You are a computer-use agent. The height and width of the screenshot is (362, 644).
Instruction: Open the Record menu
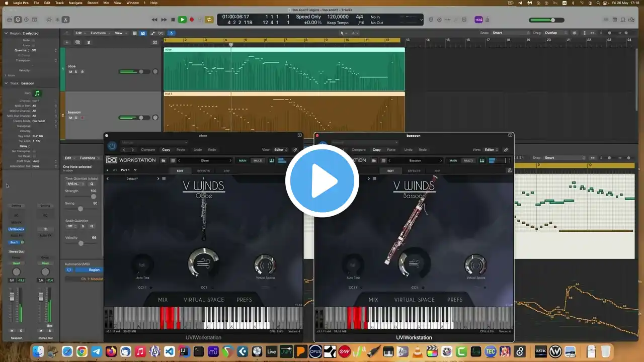[x=93, y=3]
